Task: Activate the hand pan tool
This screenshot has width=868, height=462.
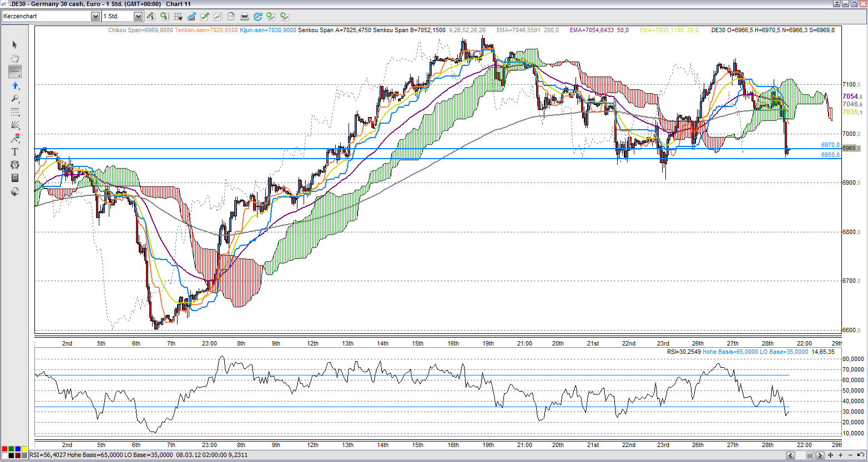Action: [15, 58]
